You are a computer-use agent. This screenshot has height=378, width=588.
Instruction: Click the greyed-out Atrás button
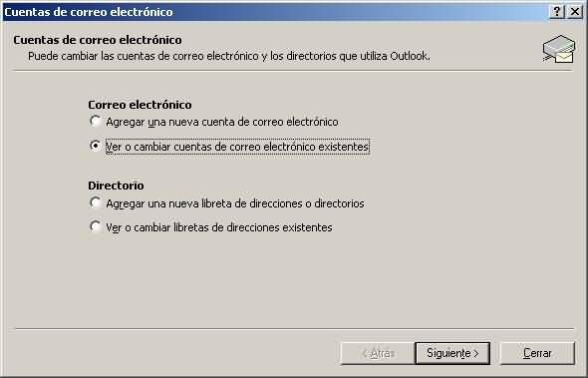pyautogui.click(x=378, y=353)
